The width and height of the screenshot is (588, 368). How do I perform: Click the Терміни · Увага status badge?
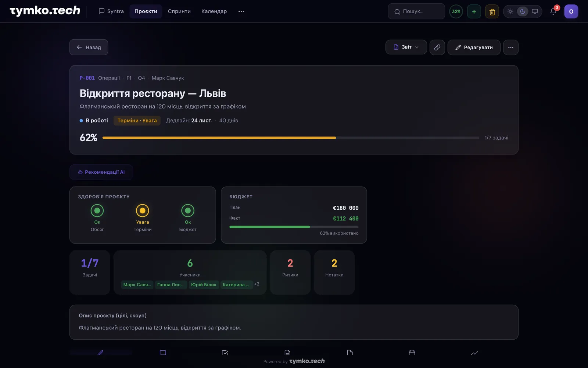[137, 120]
